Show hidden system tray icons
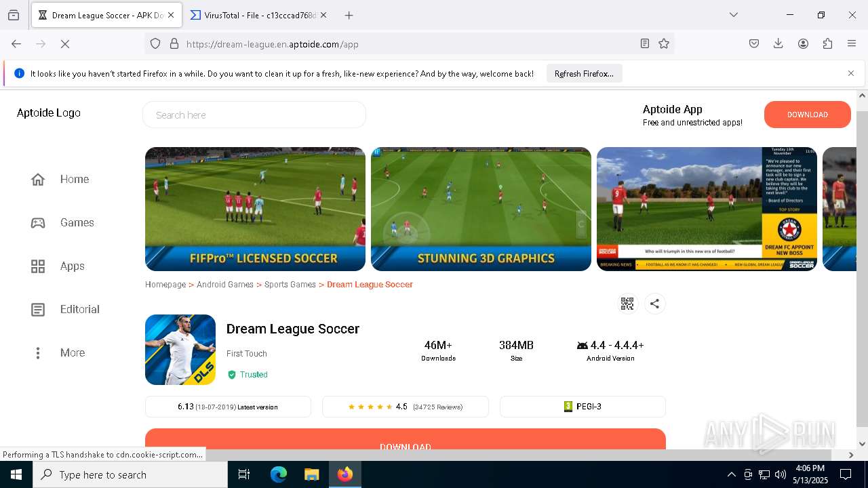The width and height of the screenshot is (868, 488). pyautogui.click(x=731, y=474)
